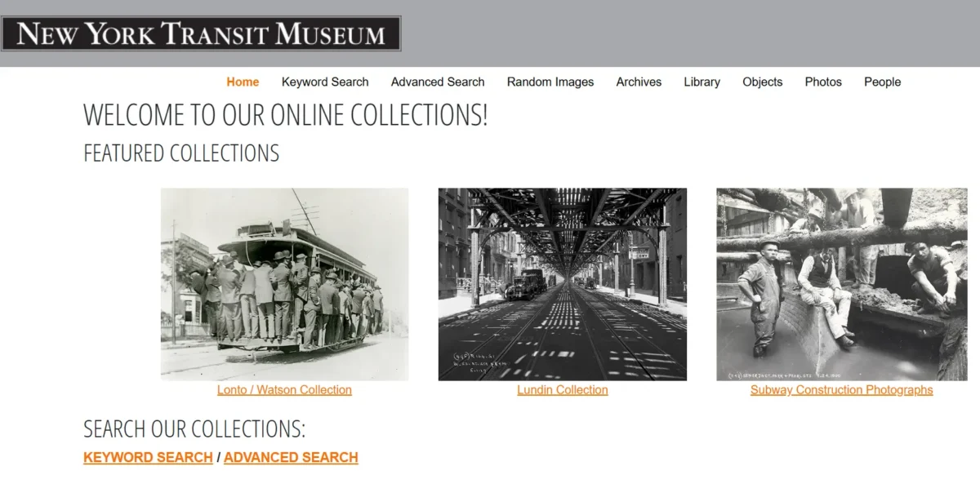Viewport: 980px width, 493px height.
Task: Navigate to the Advanced Search menu item
Action: [437, 82]
